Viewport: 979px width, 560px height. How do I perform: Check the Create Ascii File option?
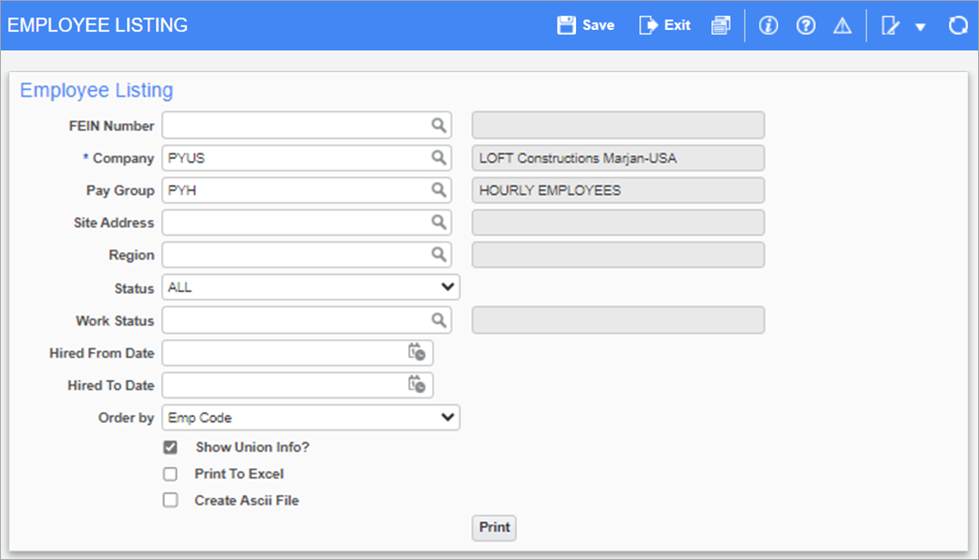[170, 499]
